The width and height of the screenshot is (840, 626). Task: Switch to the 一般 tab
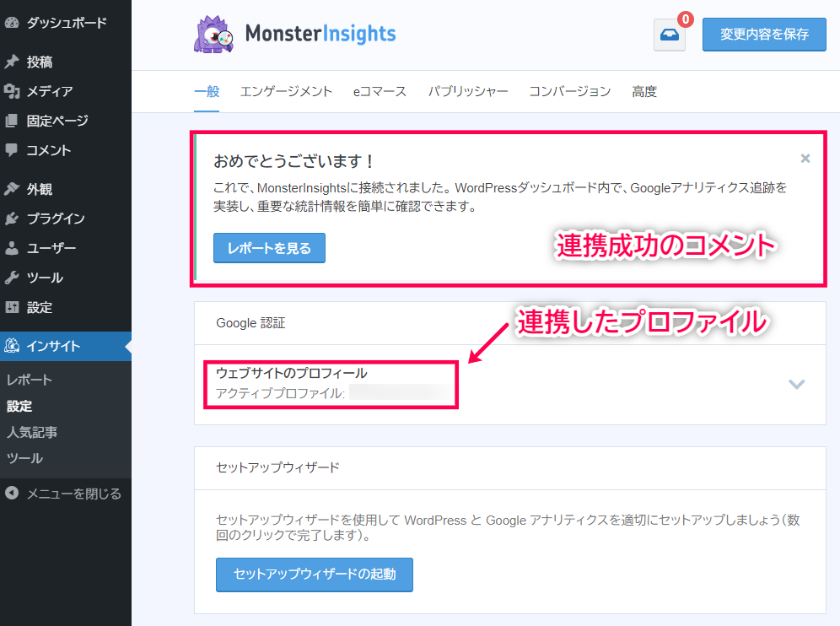tap(207, 92)
